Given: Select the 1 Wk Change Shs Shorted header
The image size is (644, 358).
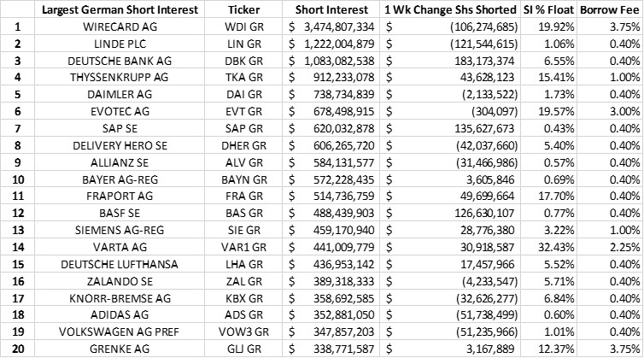Looking at the screenshot, I should pos(451,10).
